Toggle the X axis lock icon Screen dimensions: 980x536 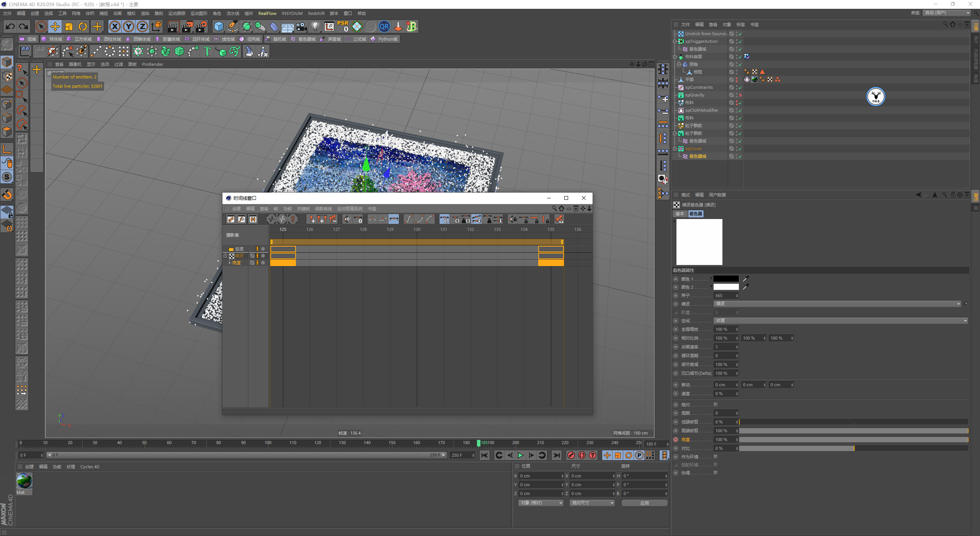point(114,26)
